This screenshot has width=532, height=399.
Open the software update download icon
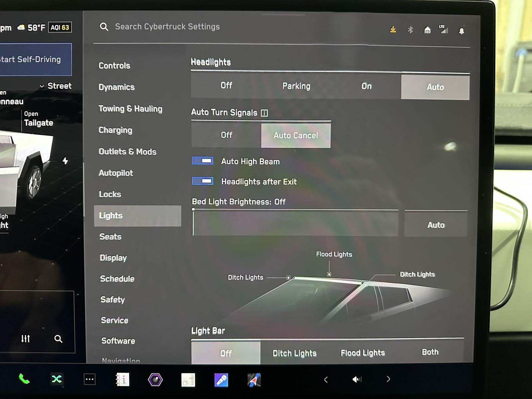point(393,30)
